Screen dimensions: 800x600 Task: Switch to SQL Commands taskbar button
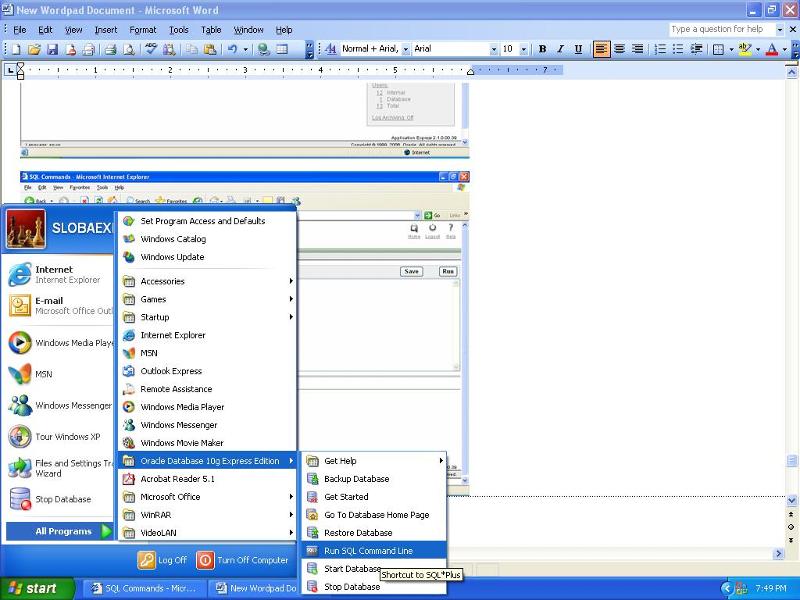coord(145,588)
